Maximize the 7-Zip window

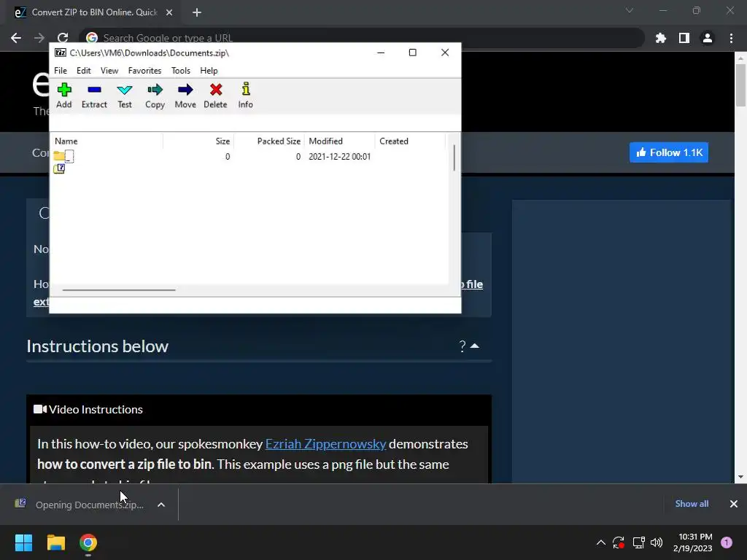click(x=413, y=52)
